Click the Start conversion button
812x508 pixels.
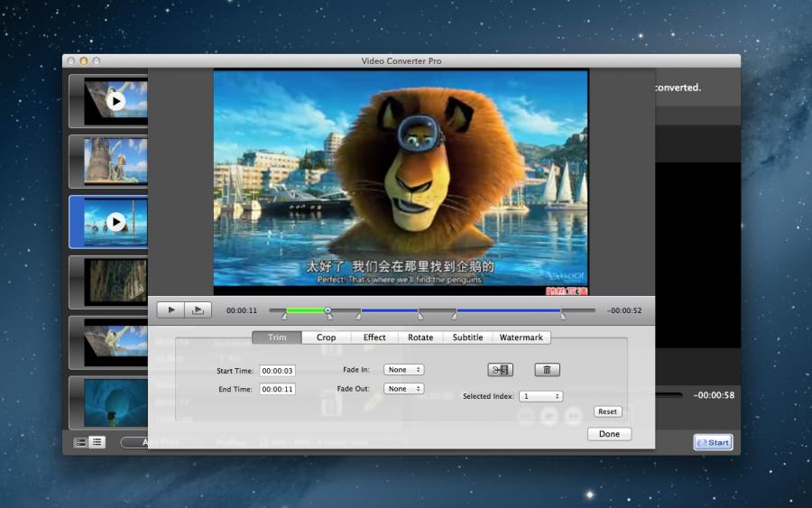click(x=713, y=442)
